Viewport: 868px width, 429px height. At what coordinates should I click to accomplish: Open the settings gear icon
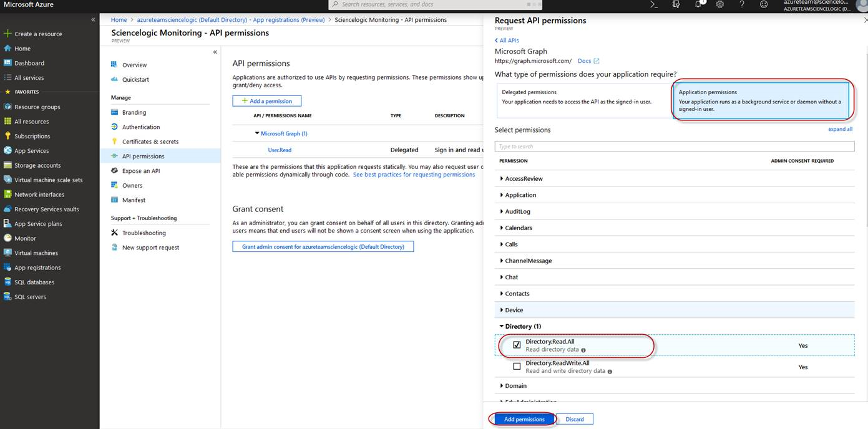click(x=720, y=4)
